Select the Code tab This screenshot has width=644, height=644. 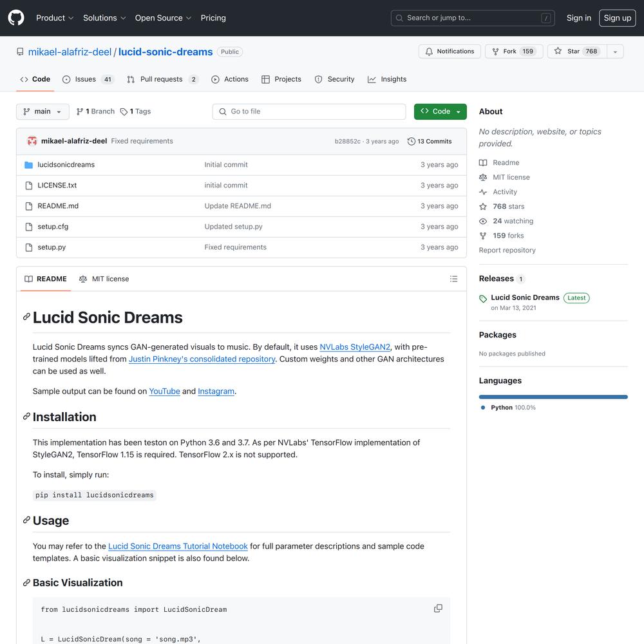pos(35,79)
